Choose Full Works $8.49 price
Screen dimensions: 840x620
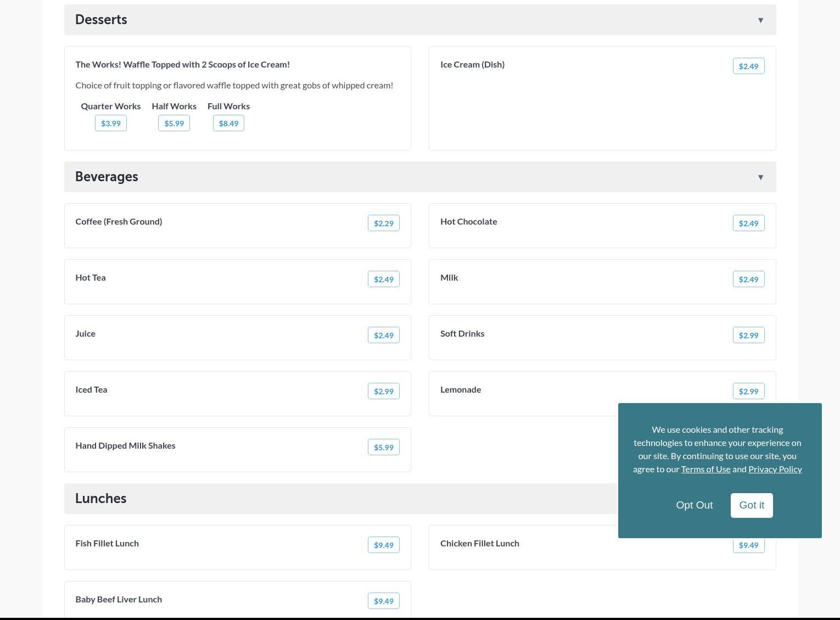(228, 124)
